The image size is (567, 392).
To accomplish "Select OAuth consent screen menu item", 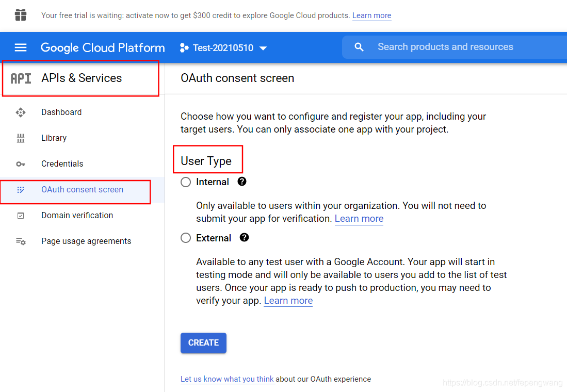I will click(x=82, y=189).
